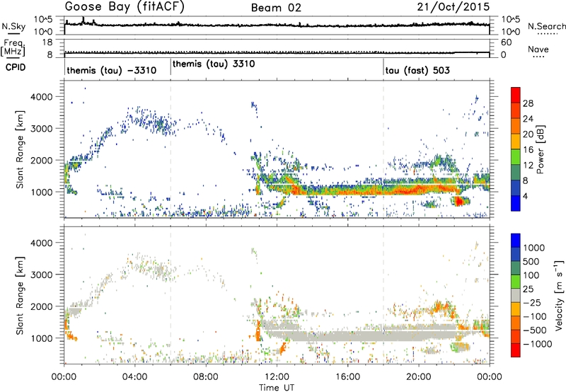Click the '-25' tick on Velocity scale
This screenshot has width=566, height=392.
click(x=532, y=302)
